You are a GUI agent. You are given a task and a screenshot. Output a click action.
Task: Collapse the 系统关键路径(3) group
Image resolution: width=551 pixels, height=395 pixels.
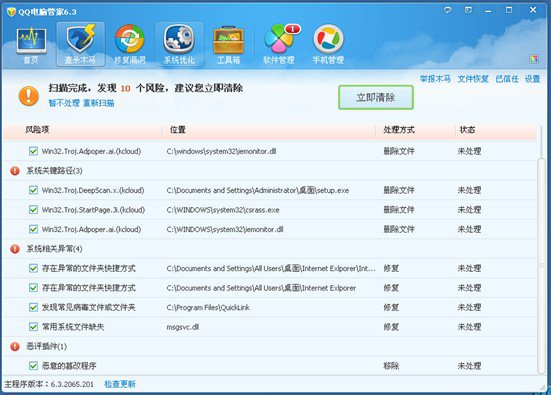click(x=15, y=171)
